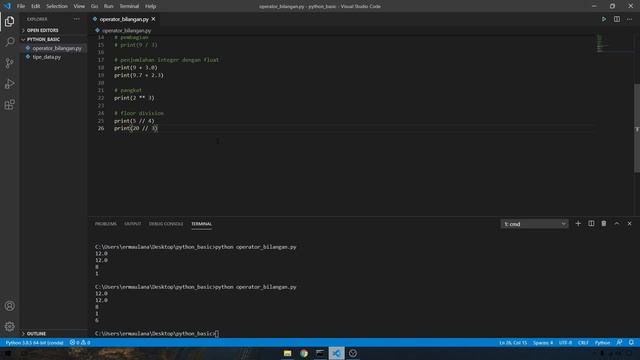This screenshot has width=640, height=360.
Task: Open the clock app taskbar icon
Action: (353, 353)
